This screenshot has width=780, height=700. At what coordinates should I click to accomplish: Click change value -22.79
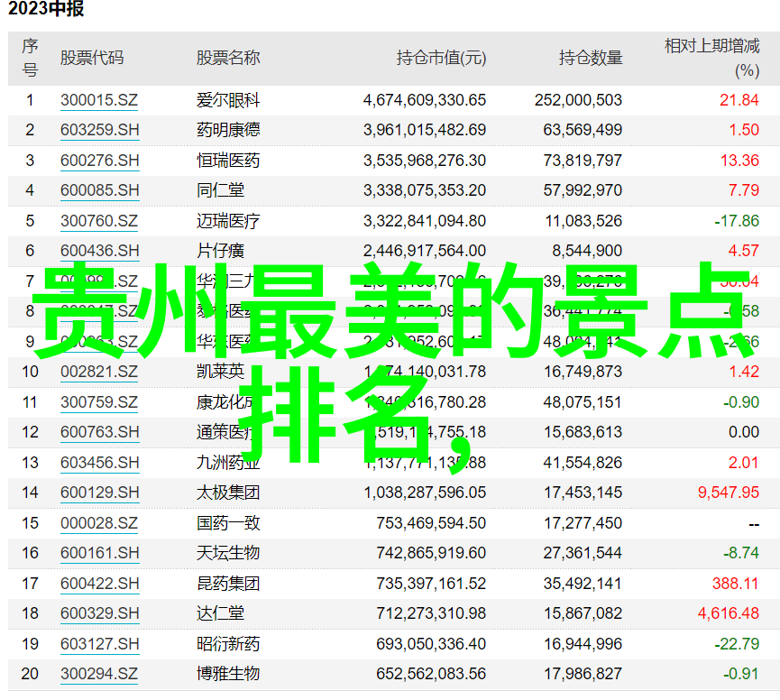(737, 644)
